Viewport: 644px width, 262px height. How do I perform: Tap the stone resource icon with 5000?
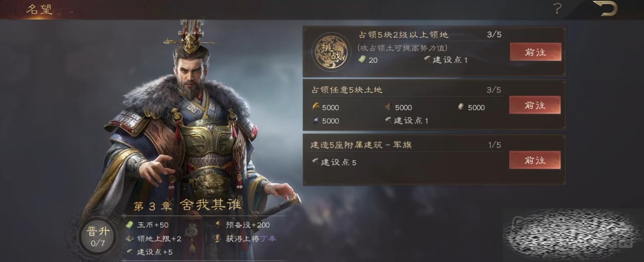tap(461, 107)
